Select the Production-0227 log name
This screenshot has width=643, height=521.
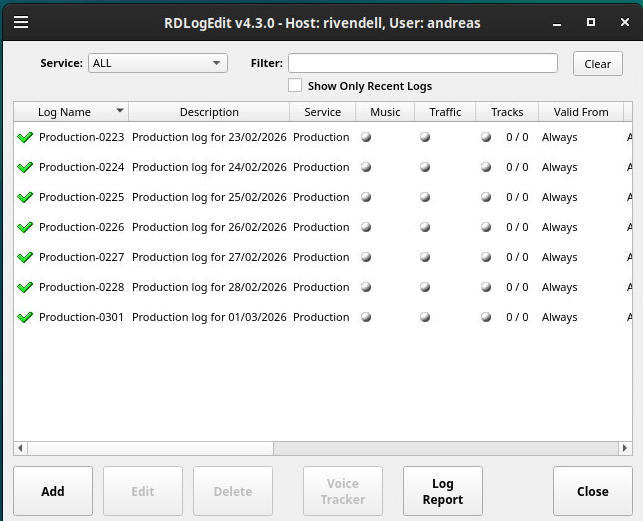[82, 257]
